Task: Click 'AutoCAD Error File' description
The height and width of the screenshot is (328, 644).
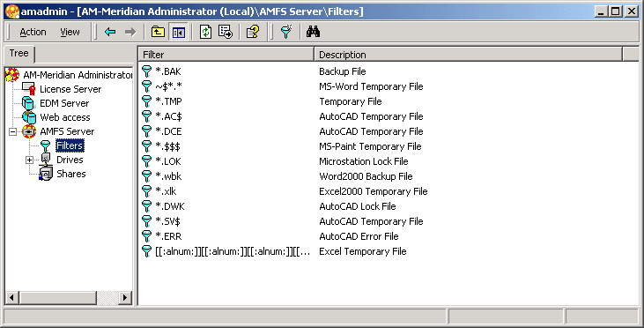Action: coord(359,236)
